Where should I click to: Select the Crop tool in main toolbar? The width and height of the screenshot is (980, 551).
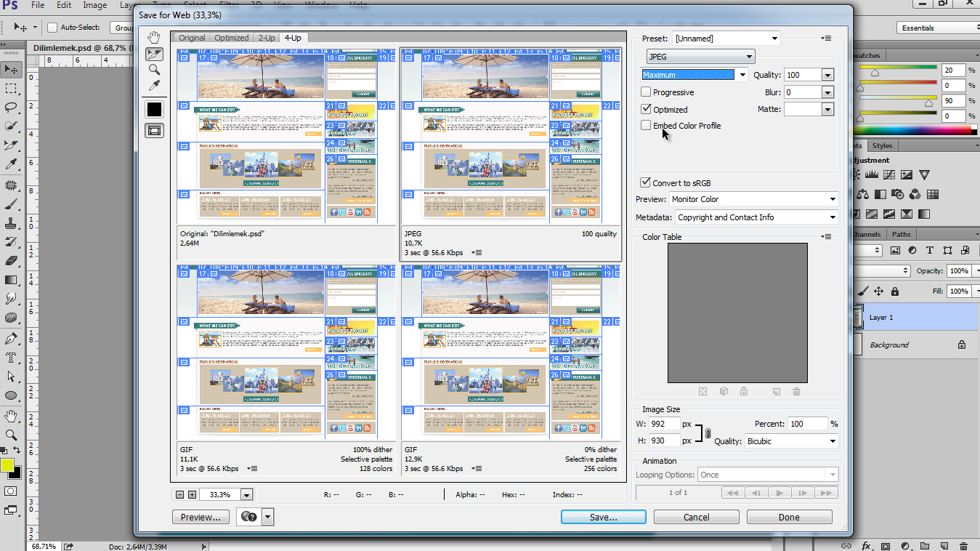[11, 145]
